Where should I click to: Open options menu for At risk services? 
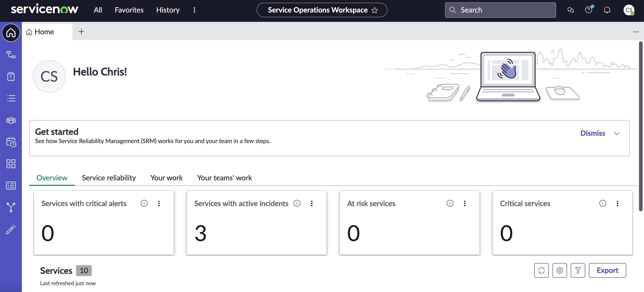click(465, 203)
